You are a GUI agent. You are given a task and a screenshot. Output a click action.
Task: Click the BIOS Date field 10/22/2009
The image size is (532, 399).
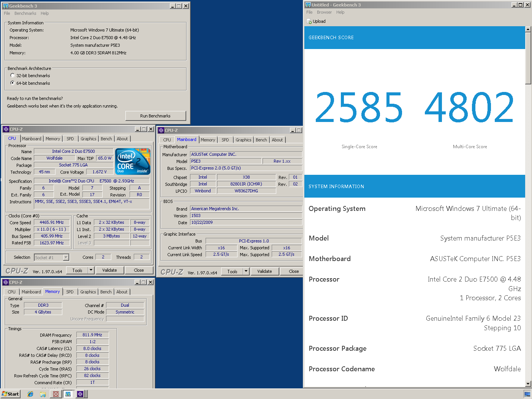(246, 223)
